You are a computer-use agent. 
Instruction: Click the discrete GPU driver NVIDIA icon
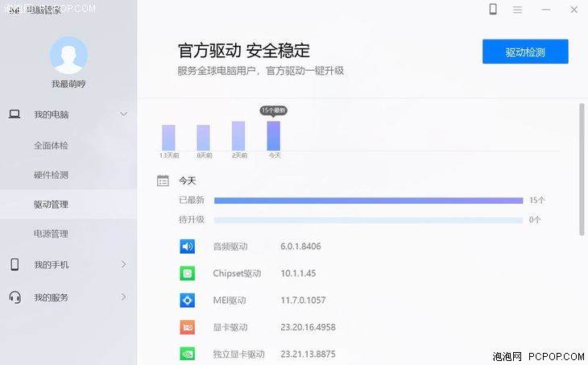(x=187, y=354)
